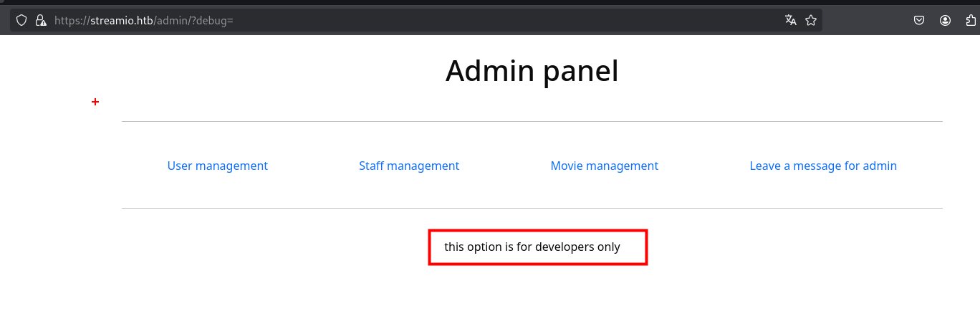The height and width of the screenshot is (324, 980).
Task: Click the small red plus marker
Action: coord(95,103)
